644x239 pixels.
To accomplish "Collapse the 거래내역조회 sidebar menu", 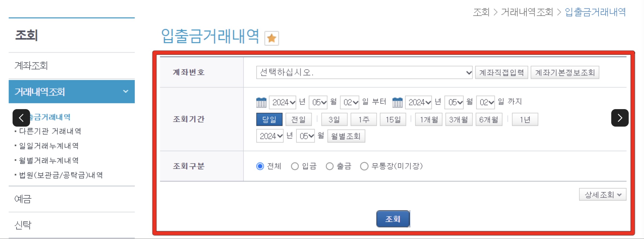I will pyautogui.click(x=72, y=92).
